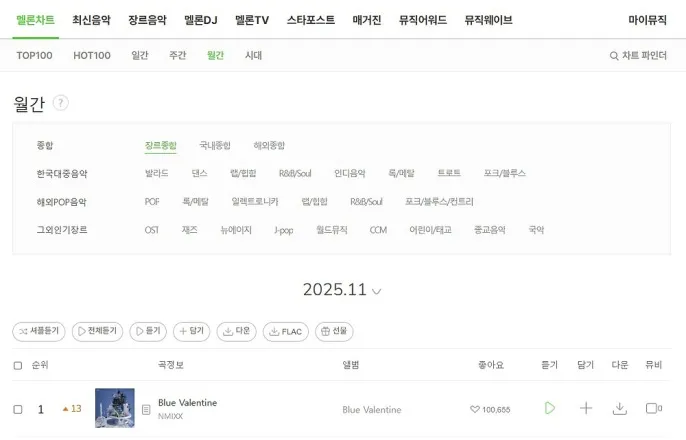Screen dimensions: 686x440
Task: Open 마이뮤직 at the top right
Action: [x=647, y=20]
